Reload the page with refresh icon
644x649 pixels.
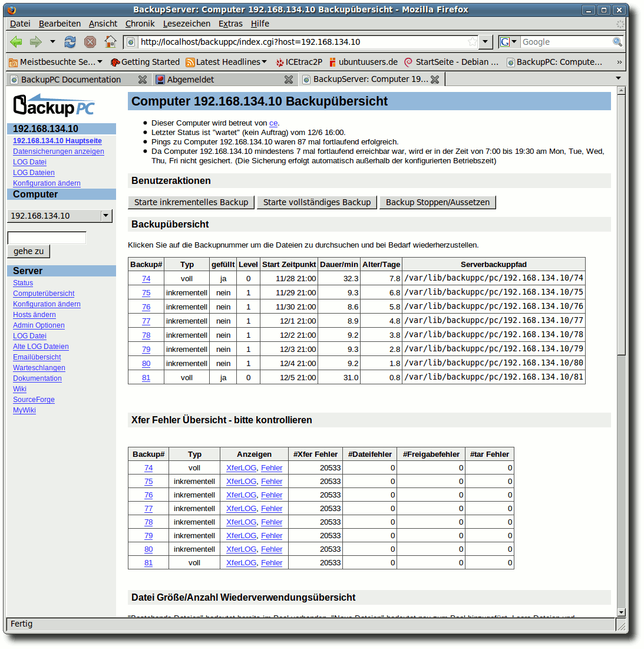[70, 42]
